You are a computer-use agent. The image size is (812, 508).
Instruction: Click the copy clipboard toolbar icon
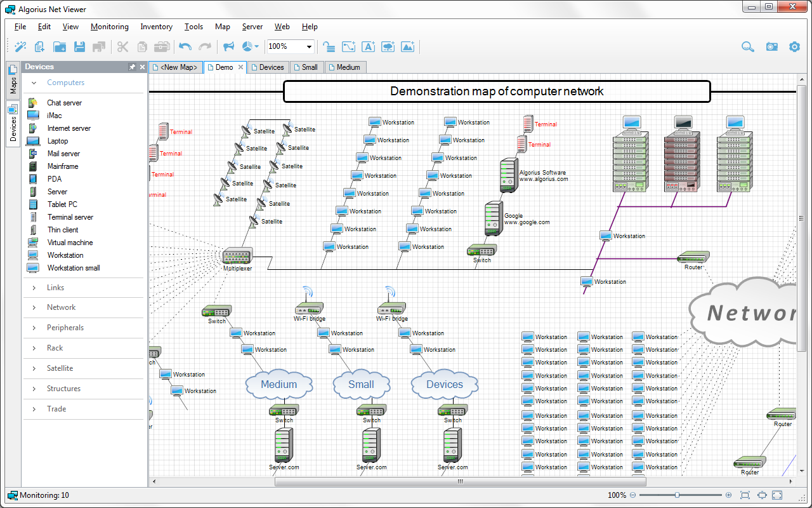click(x=142, y=46)
